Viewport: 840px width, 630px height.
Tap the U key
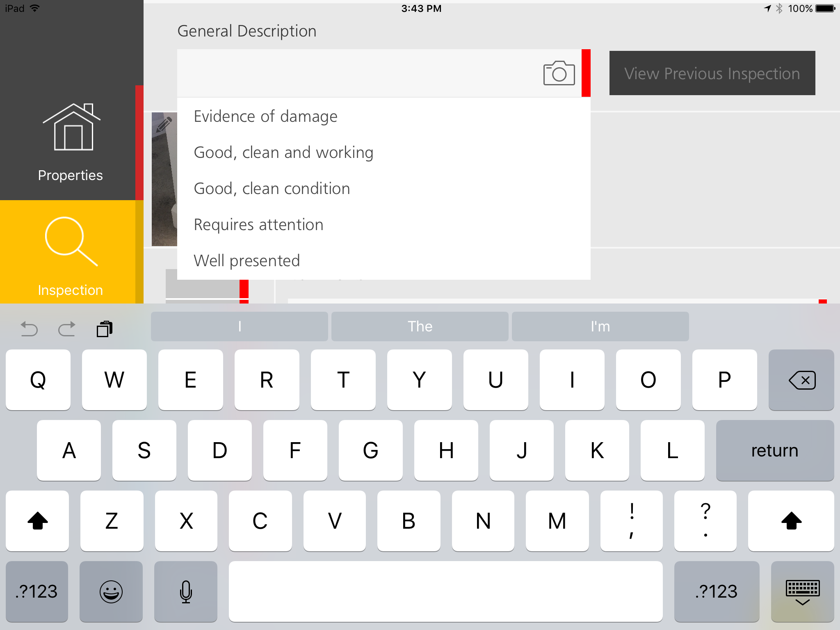[x=496, y=380]
